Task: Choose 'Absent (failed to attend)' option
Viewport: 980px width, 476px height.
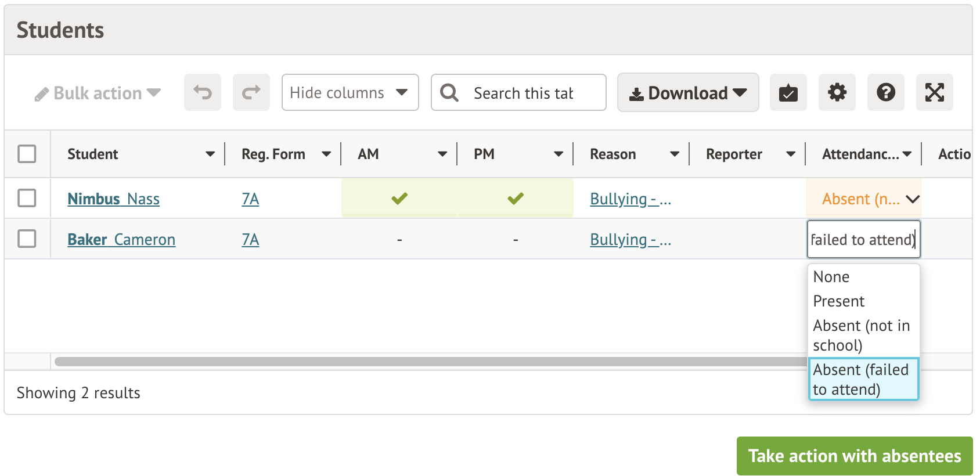Action: [863, 379]
